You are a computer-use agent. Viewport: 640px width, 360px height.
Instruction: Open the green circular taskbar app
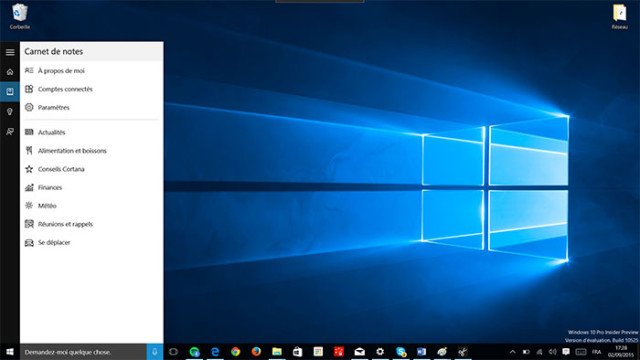194,352
